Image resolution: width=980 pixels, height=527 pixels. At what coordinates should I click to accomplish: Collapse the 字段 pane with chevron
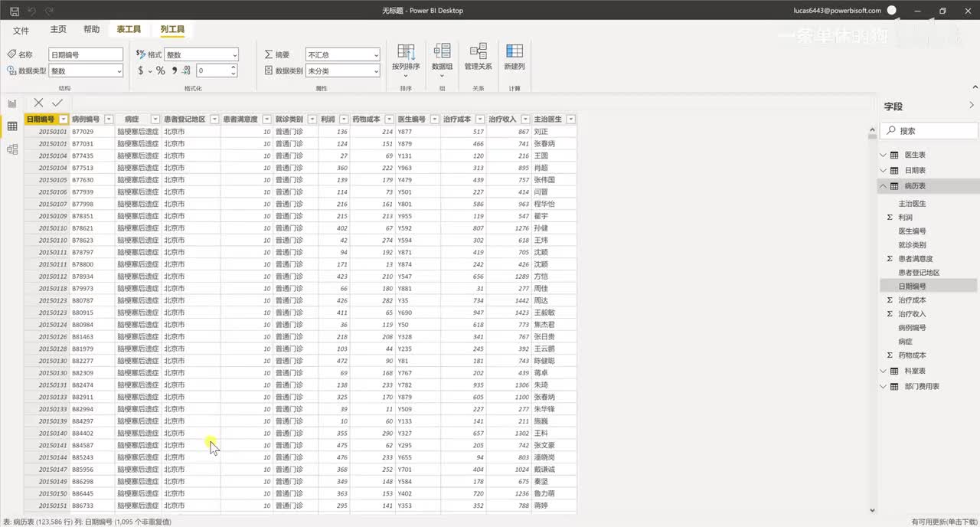click(x=972, y=106)
